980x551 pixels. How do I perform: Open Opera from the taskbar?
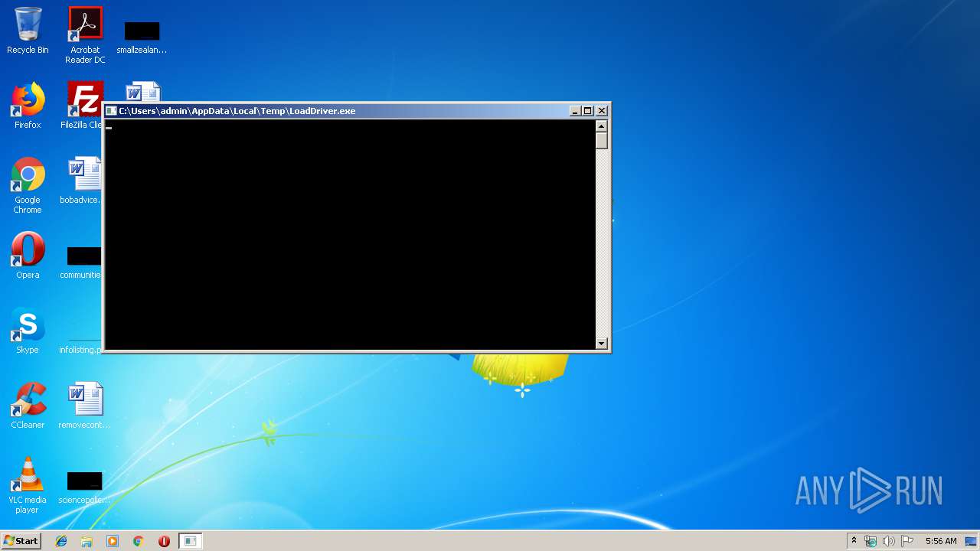(164, 541)
